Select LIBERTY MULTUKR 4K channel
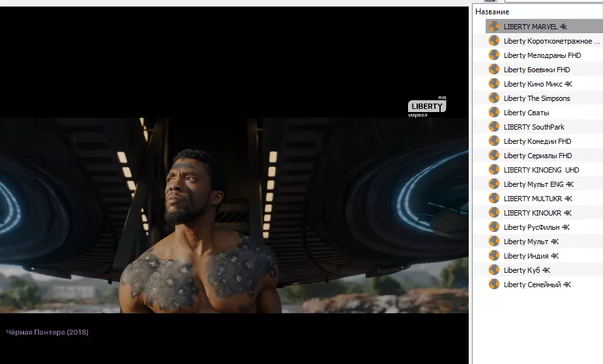 [x=538, y=199]
